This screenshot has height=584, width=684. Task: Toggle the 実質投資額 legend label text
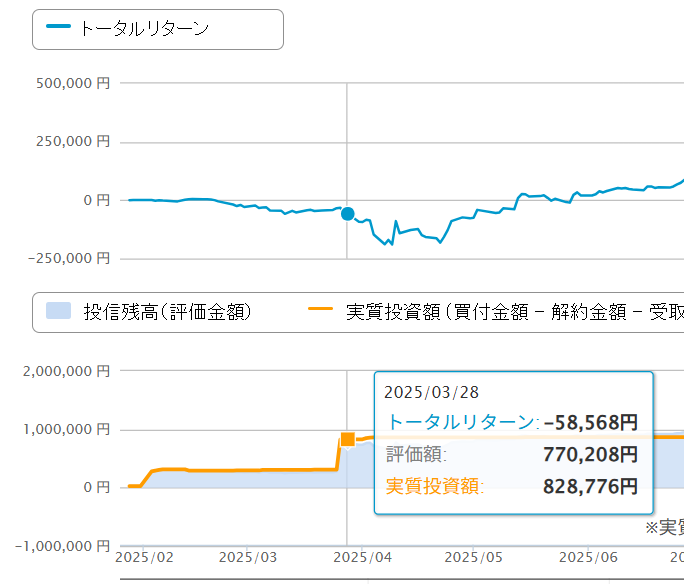click(510, 312)
